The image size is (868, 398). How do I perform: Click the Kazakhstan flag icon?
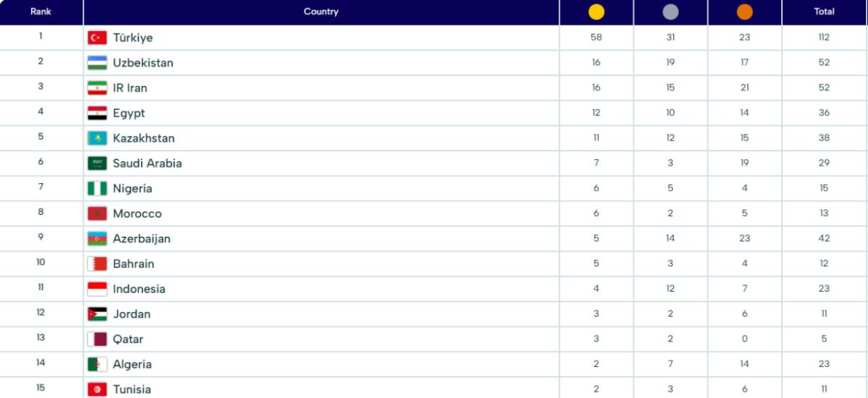click(97, 138)
